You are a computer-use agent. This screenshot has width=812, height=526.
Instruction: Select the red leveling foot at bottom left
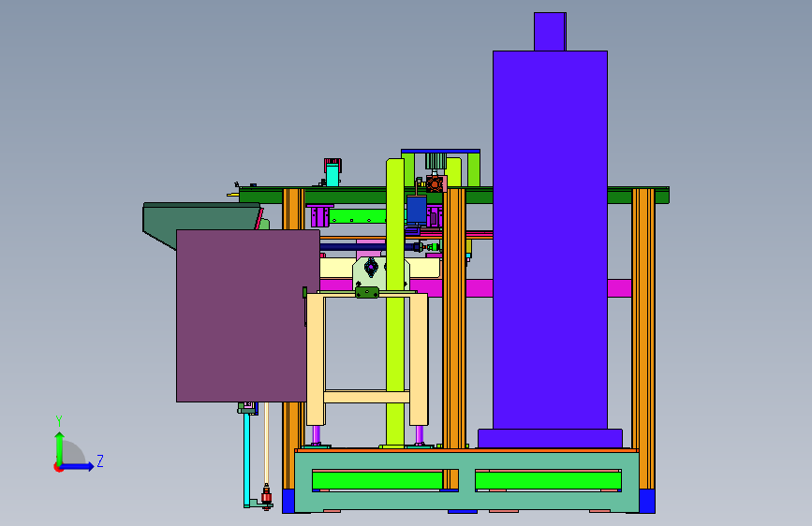[x=266, y=497]
